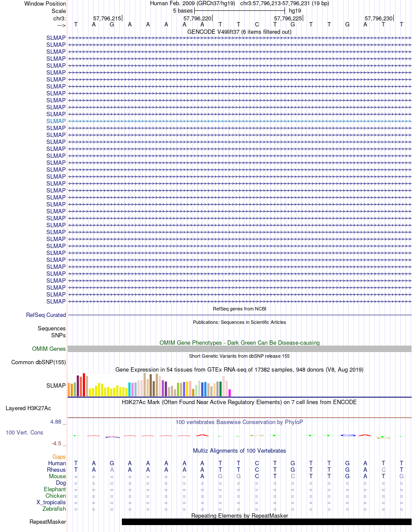Click the ---> sequence direction label
Image resolution: width=412 pixels, height=532 pixels.
[61, 25]
